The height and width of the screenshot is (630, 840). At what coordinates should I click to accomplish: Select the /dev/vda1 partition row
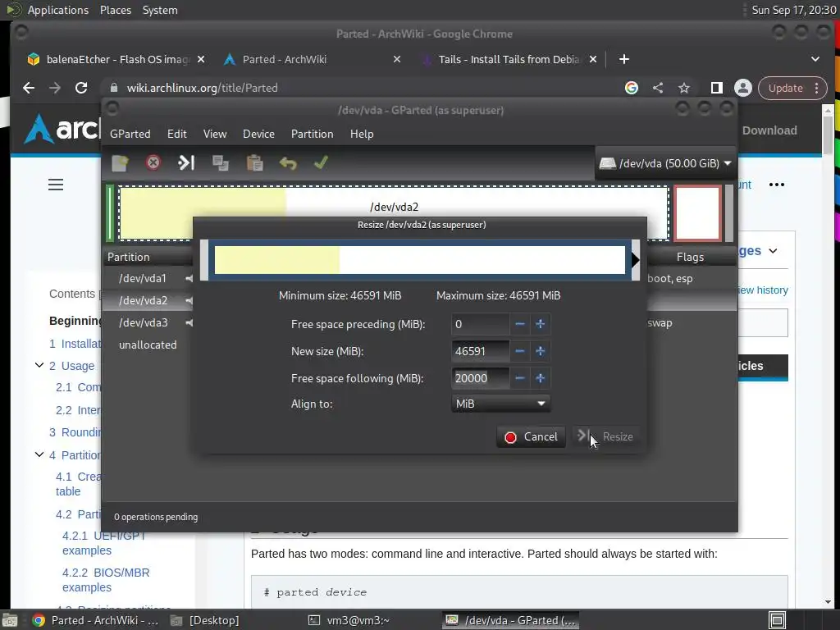(148, 279)
